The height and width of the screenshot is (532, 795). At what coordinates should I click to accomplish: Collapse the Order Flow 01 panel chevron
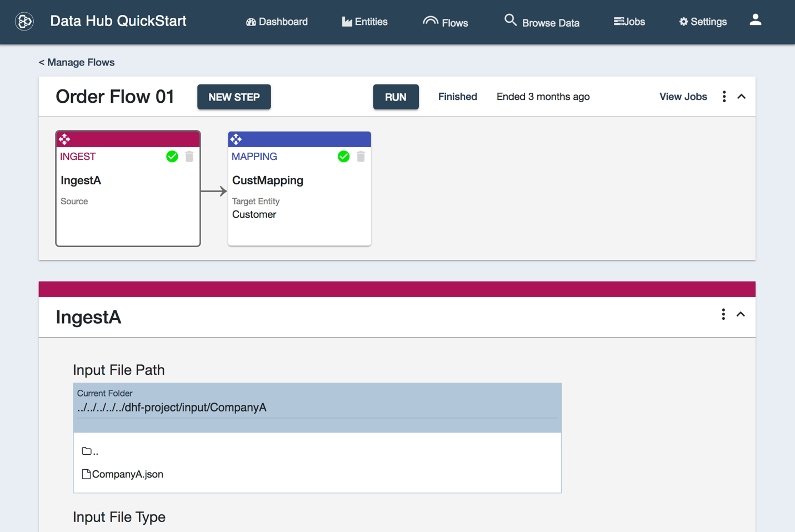[x=742, y=96]
